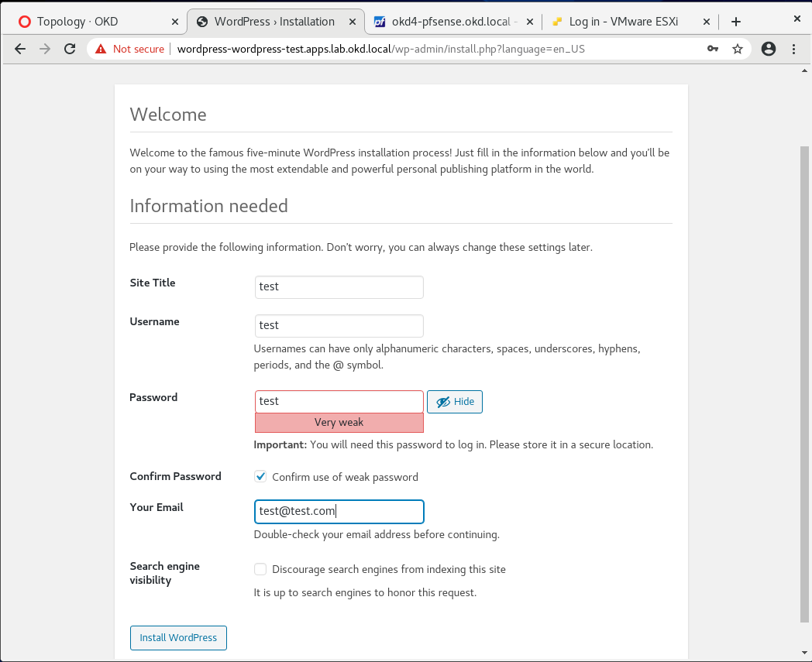812x662 pixels.
Task: Click the address bar URL
Action: click(380, 50)
